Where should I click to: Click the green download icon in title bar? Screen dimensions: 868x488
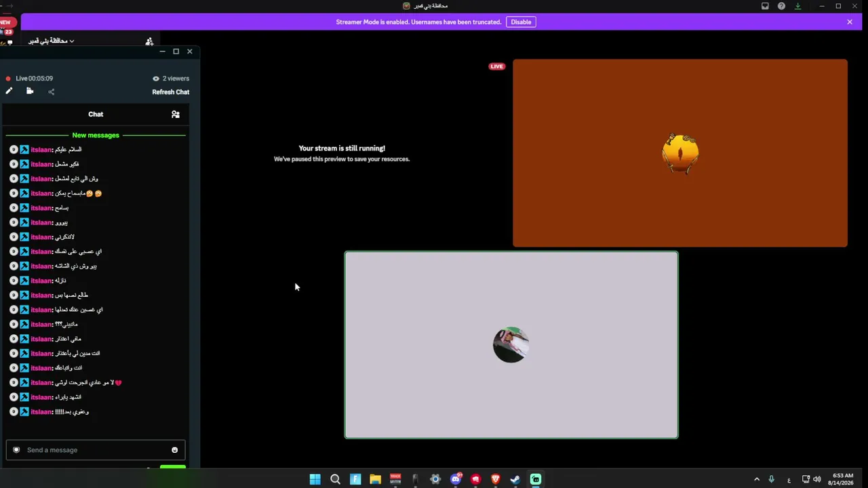tap(797, 6)
